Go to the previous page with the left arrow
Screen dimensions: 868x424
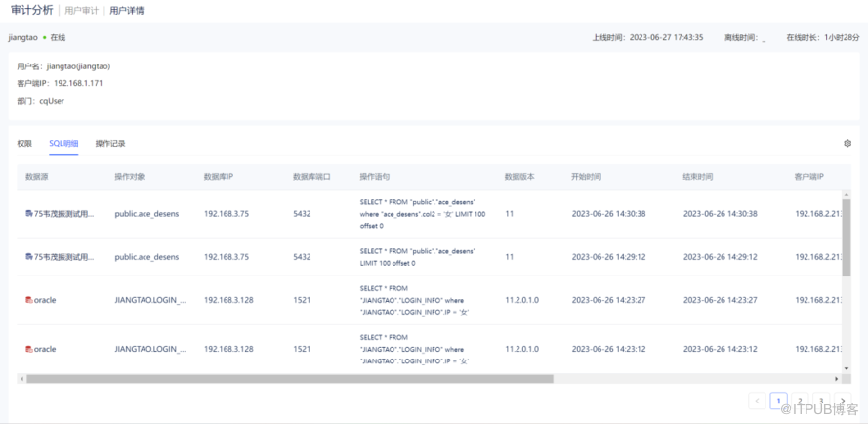click(x=758, y=401)
